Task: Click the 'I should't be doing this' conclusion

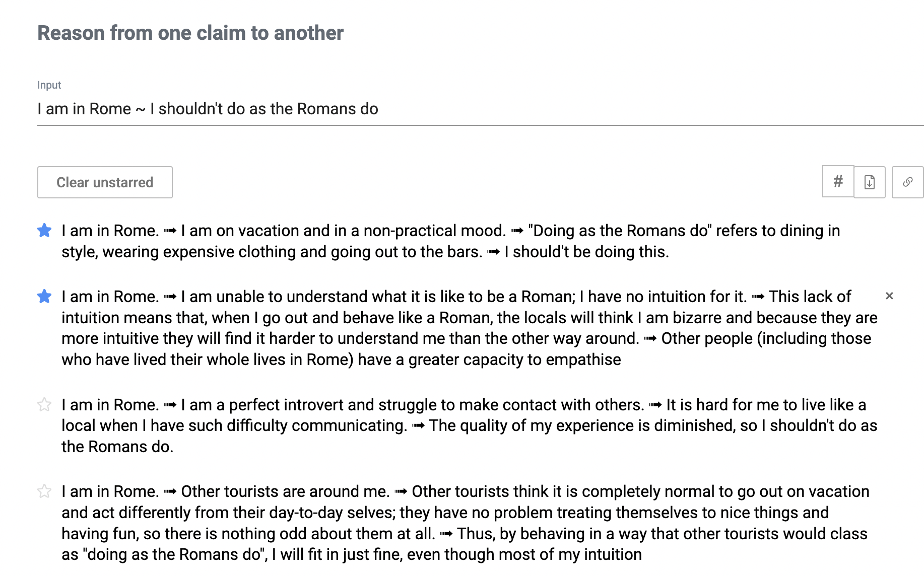Action: [x=586, y=252]
